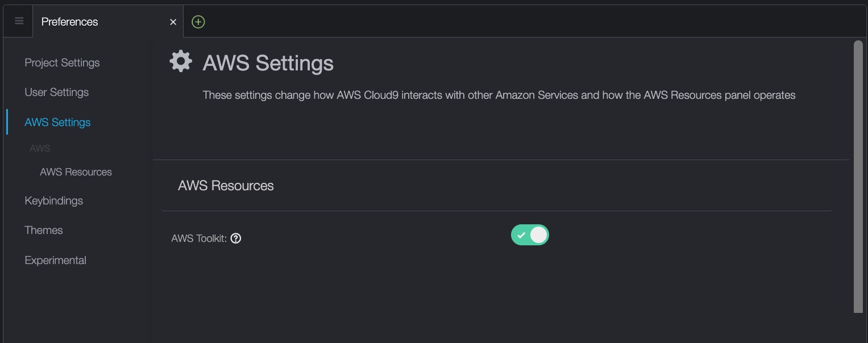Switch to Themes preferences
Image resolution: width=868 pixels, height=343 pixels.
43,230
